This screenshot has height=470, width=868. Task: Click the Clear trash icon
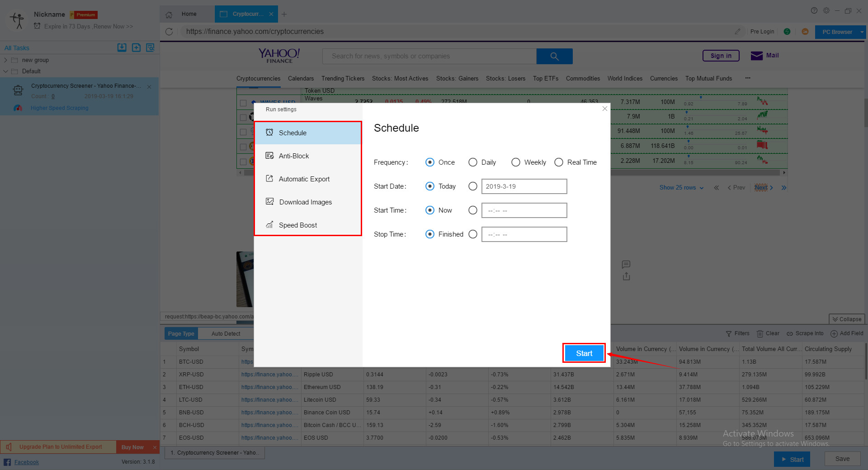[760, 333]
